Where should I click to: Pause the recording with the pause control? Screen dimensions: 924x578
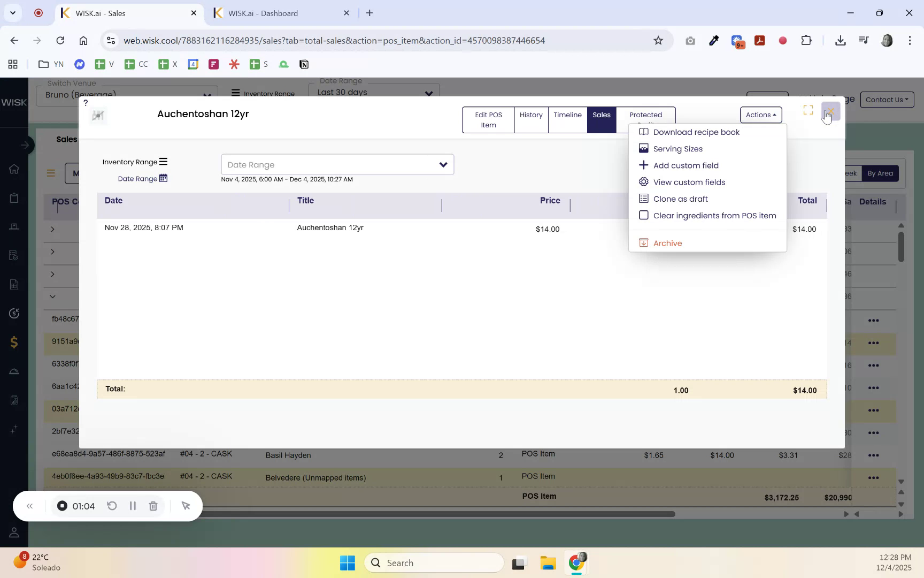(x=133, y=505)
